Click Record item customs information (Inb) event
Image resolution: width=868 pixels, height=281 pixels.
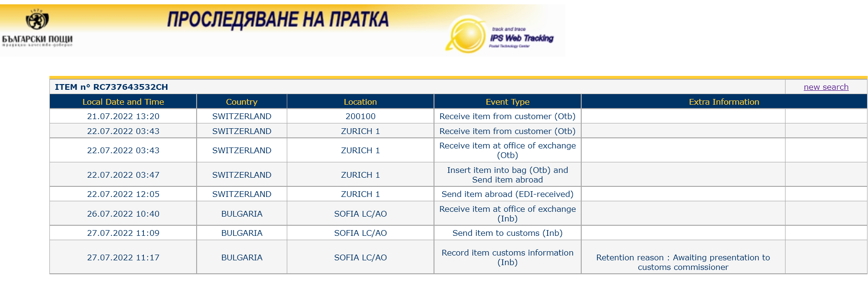coord(507,257)
